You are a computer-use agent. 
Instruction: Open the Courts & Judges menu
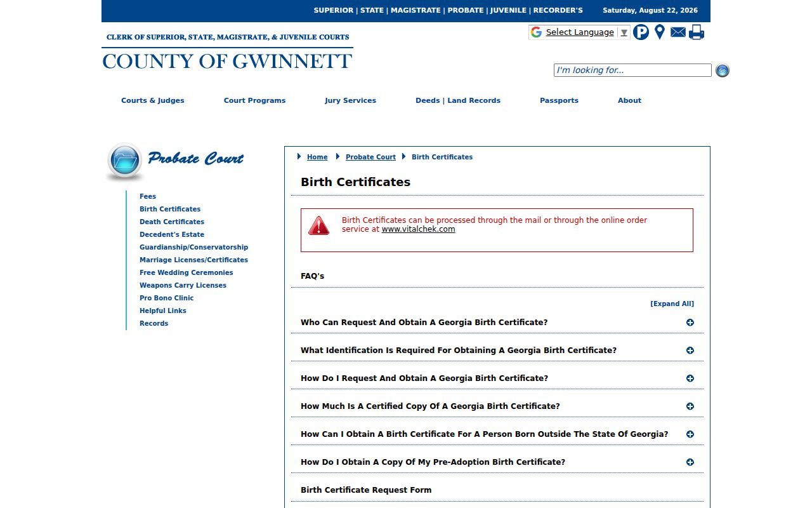(153, 100)
